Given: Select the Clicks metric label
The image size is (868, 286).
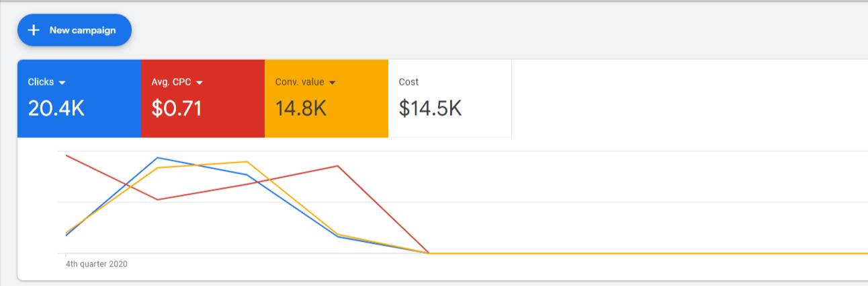Looking at the screenshot, I should (x=40, y=82).
